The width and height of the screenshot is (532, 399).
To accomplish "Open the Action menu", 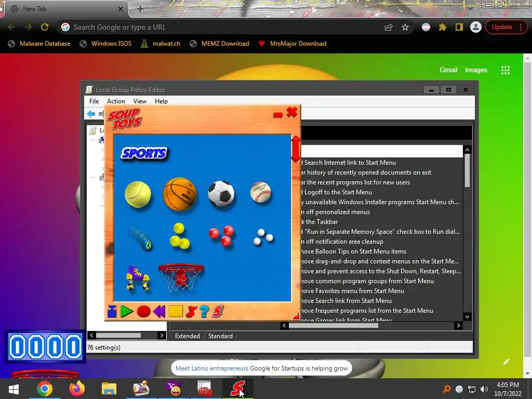I will point(116,101).
